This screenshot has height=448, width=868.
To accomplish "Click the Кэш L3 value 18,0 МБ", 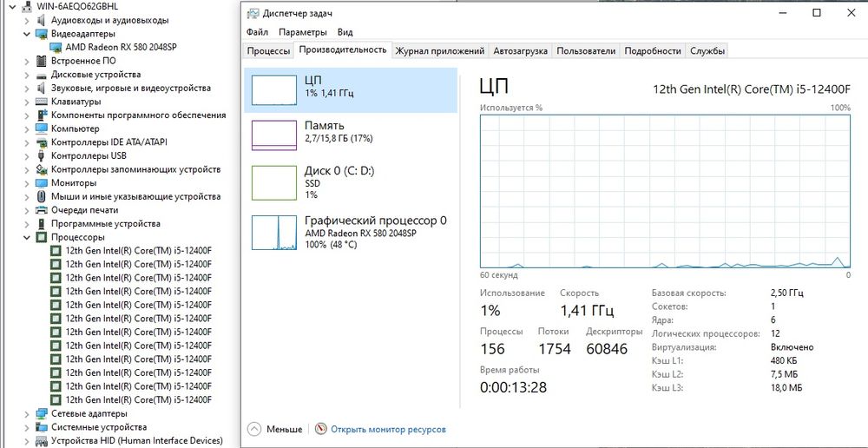I will [786, 388].
